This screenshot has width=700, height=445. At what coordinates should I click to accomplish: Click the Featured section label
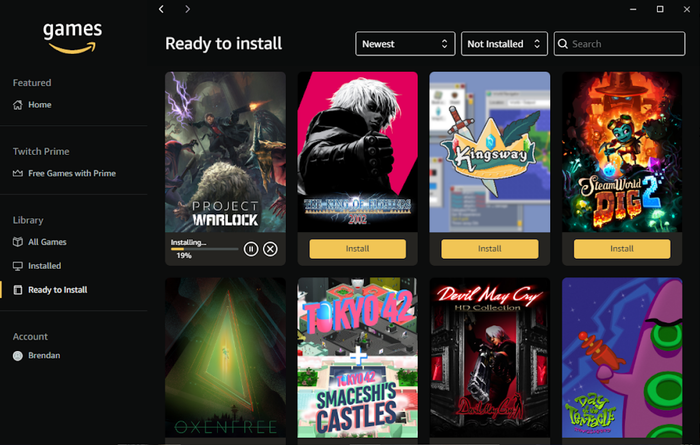point(32,83)
